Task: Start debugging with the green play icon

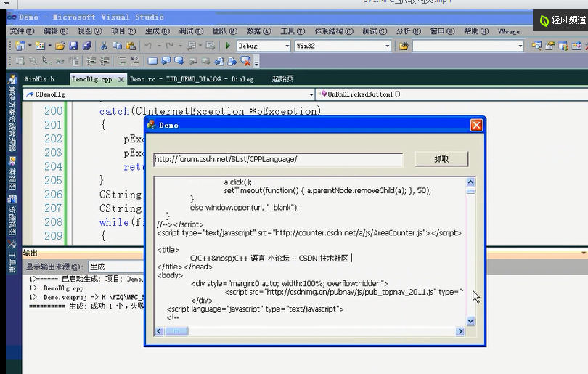Action: [x=228, y=46]
